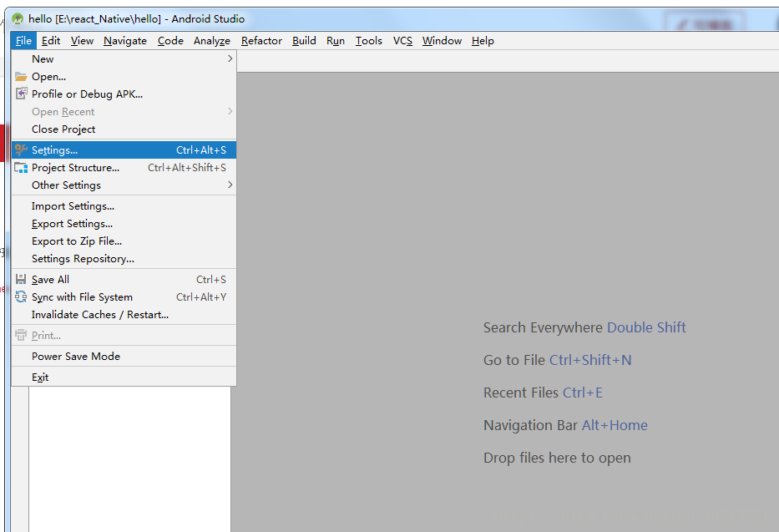Choose Invalidate Caches / Restart...
The image size is (779, 532).
(x=124, y=314)
